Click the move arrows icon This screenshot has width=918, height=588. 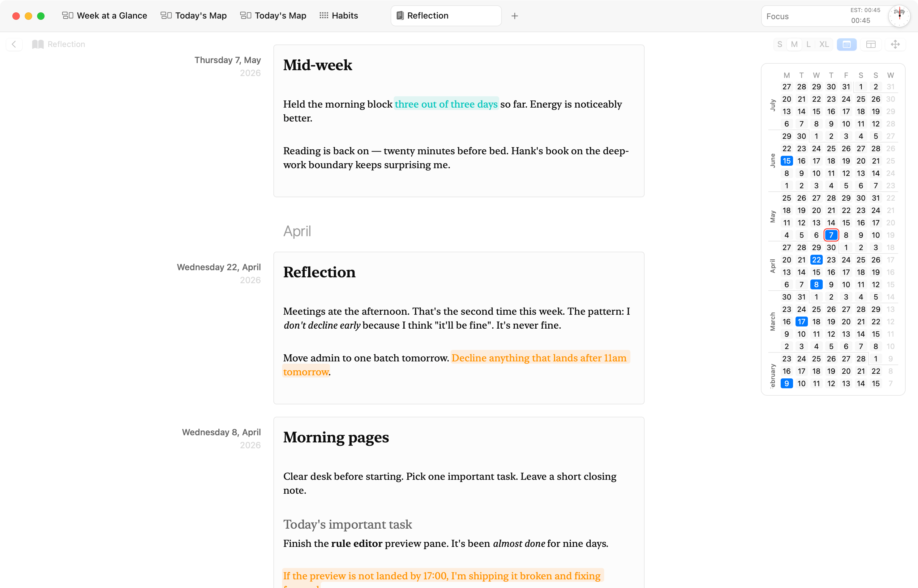[895, 44]
